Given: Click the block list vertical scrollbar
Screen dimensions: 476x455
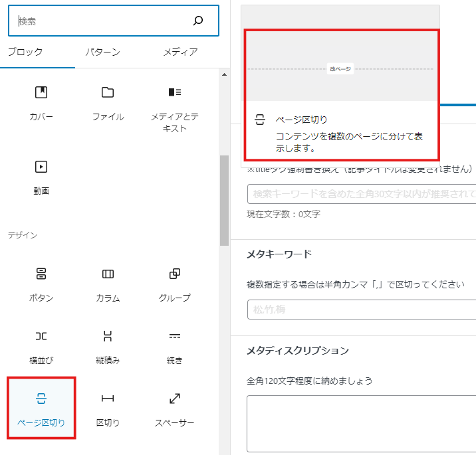Looking at the screenshot, I should pyautogui.click(x=224, y=199).
